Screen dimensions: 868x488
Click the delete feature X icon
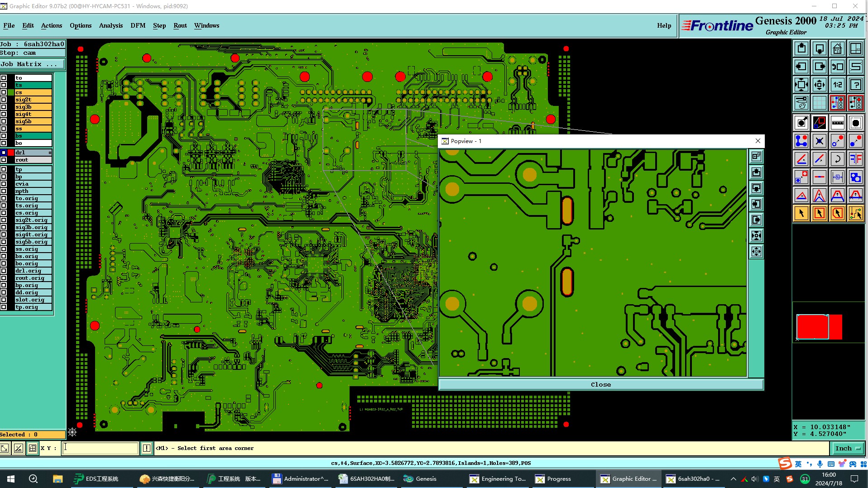click(820, 141)
